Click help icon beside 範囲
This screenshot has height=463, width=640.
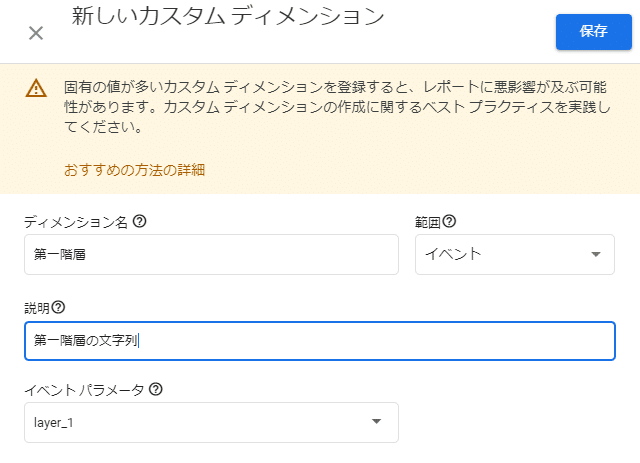tap(449, 221)
